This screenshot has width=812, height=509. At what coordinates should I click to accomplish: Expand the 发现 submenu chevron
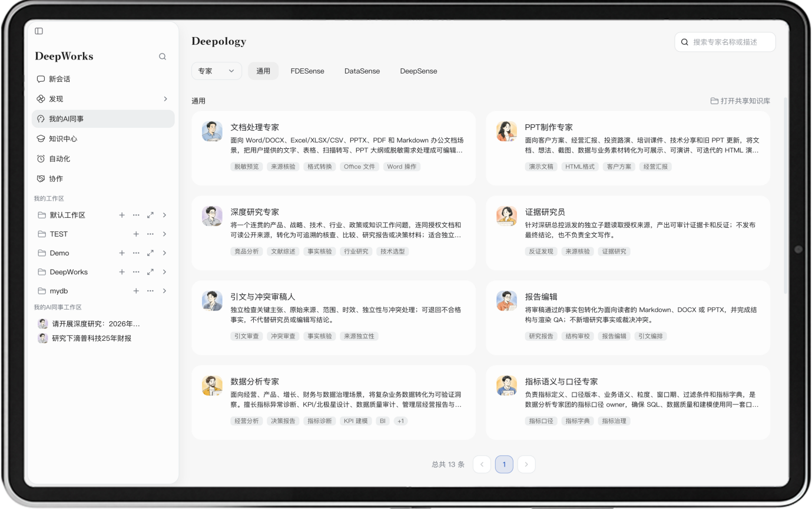click(165, 99)
